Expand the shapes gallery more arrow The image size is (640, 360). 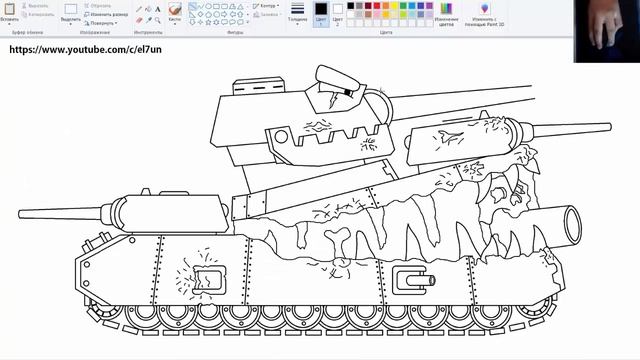pyautogui.click(x=248, y=22)
